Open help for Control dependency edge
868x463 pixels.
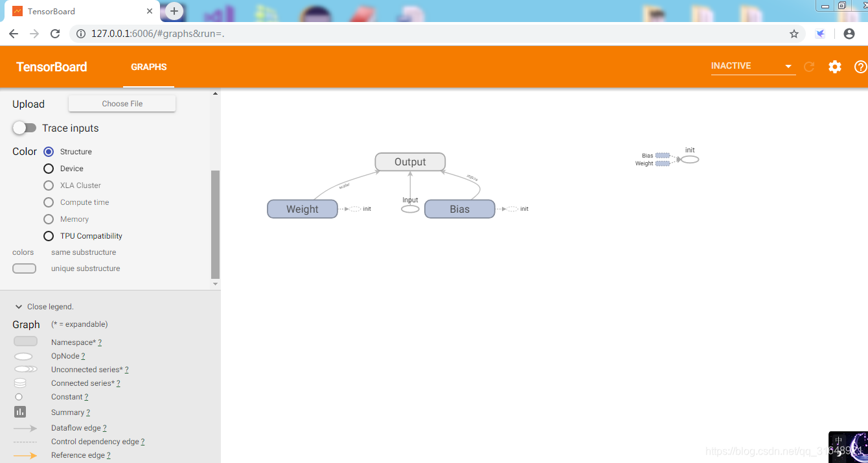pos(143,442)
